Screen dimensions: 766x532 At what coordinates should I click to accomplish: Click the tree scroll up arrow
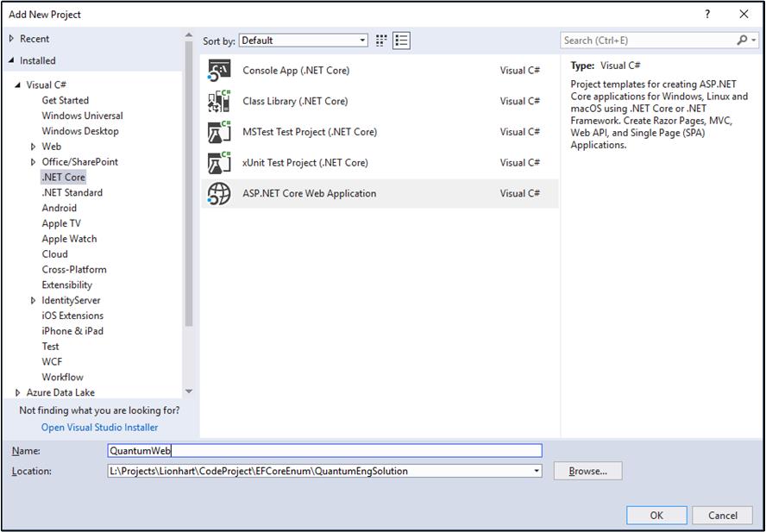pos(189,34)
